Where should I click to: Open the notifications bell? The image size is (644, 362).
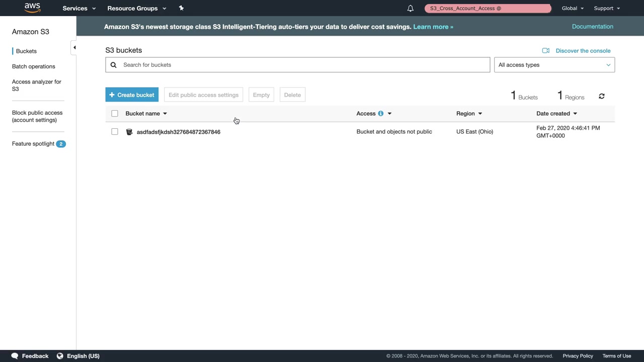pyautogui.click(x=411, y=8)
